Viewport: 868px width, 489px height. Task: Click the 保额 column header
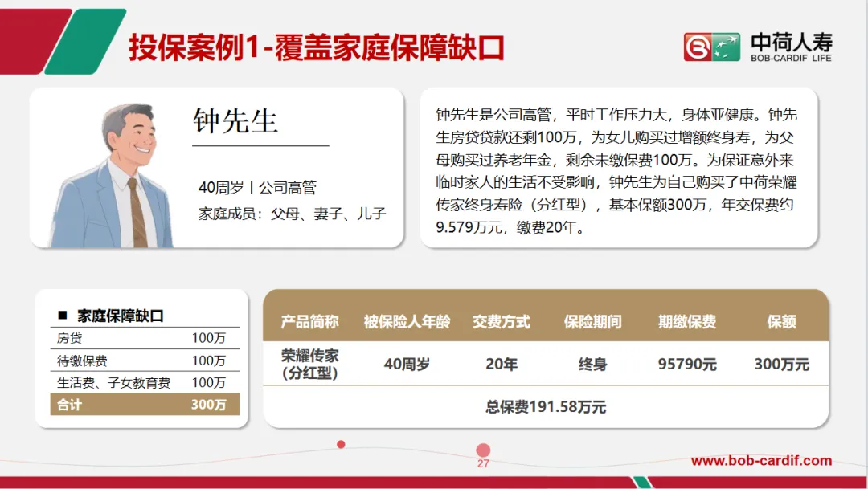pos(782,321)
